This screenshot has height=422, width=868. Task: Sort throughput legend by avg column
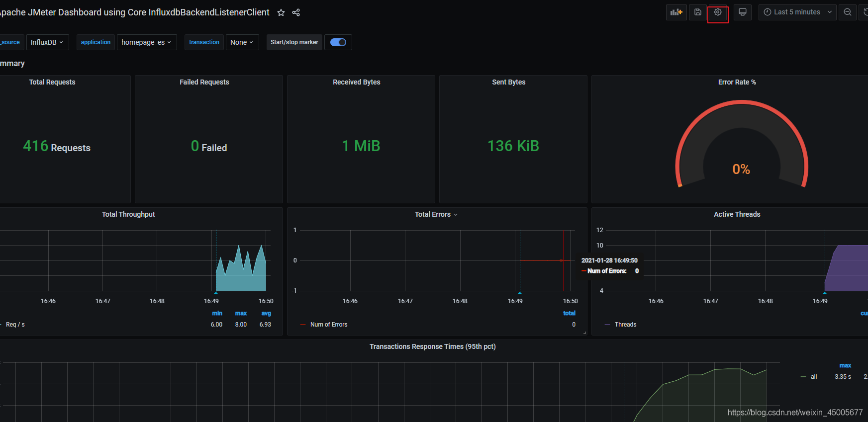[266, 313]
